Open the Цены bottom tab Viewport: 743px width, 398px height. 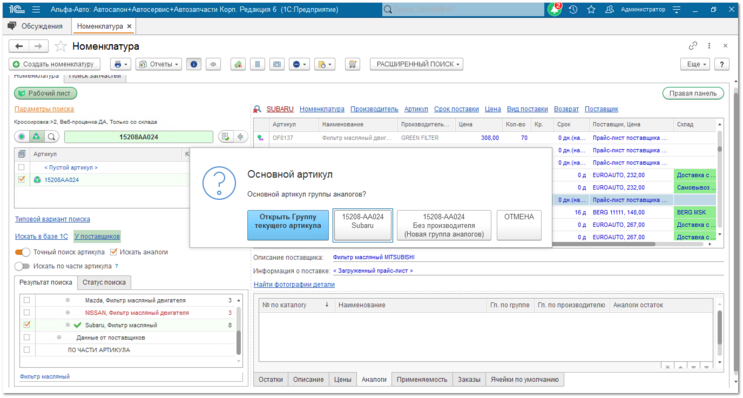(x=342, y=380)
